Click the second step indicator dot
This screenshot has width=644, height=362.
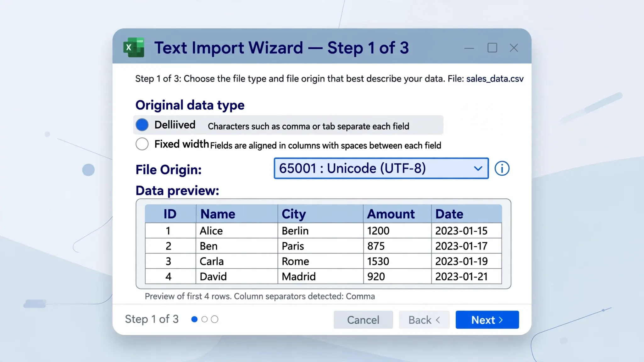coord(204,319)
